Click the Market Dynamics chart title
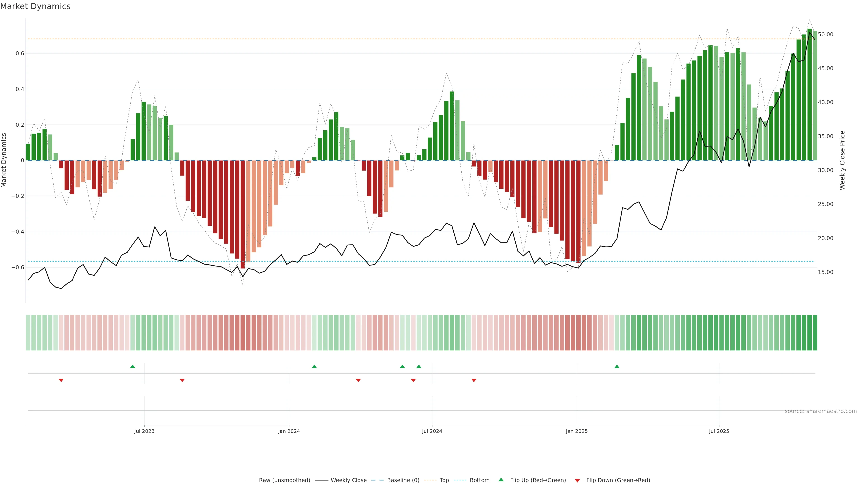Image resolution: width=868 pixels, height=488 pixels. pos(35,6)
